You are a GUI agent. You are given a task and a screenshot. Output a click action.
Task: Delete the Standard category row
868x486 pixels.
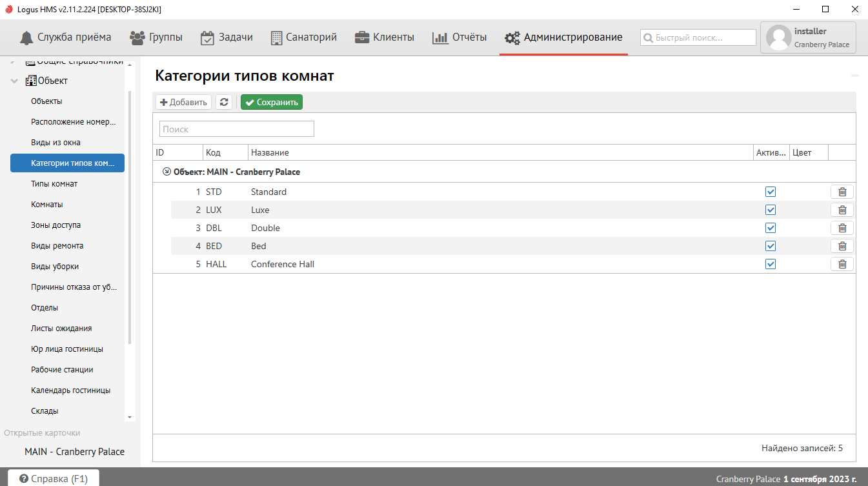(842, 192)
